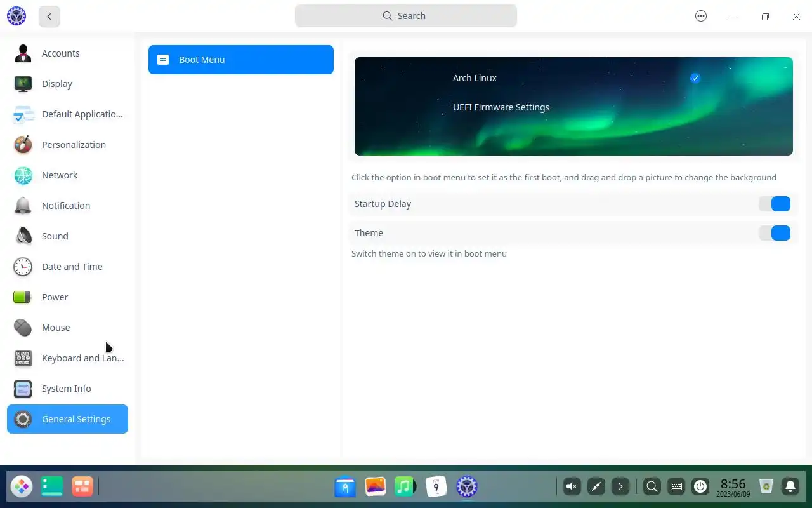
Task: Click the Network globe icon
Action: [x=23, y=175]
